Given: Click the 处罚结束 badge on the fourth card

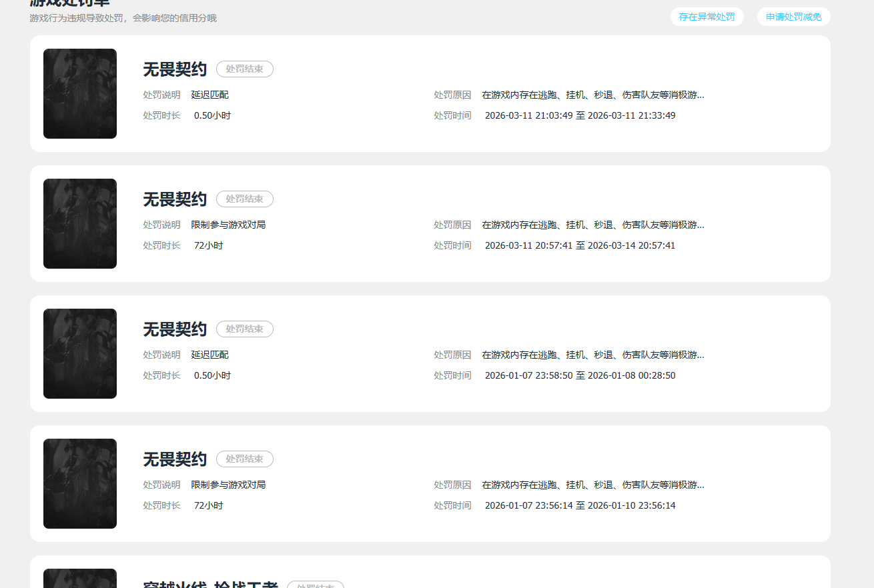Looking at the screenshot, I should click(244, 459).
